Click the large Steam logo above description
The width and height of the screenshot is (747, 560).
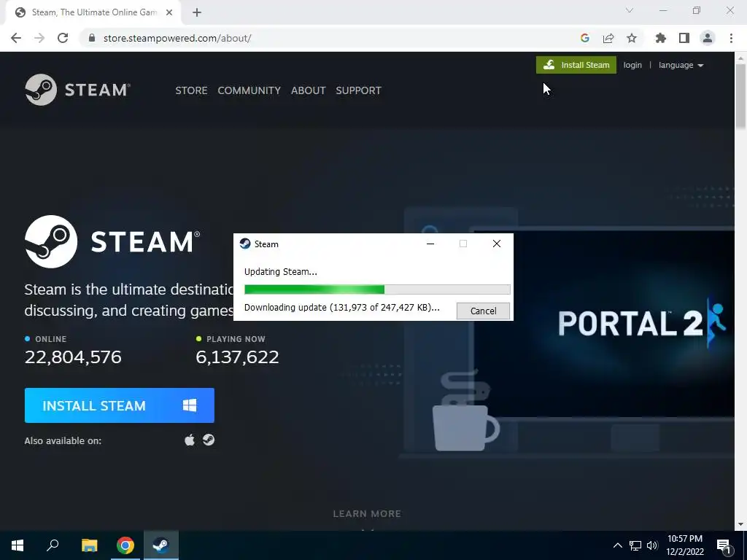click(112, 241)
